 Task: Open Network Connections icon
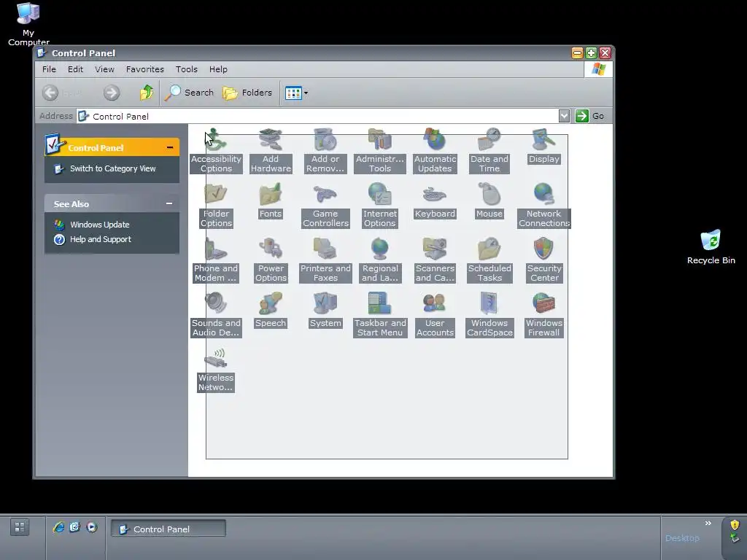pyautogui.click(x=543, y=205)
